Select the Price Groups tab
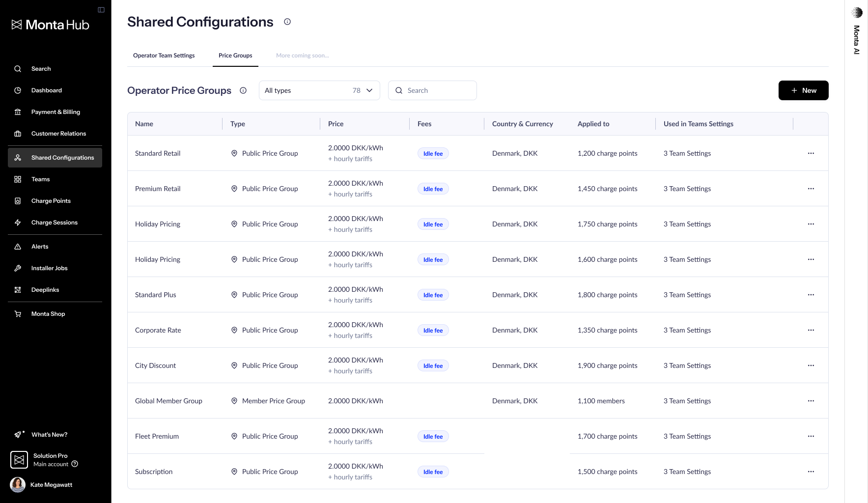This screenshot has height=503, width=868. 235,56
